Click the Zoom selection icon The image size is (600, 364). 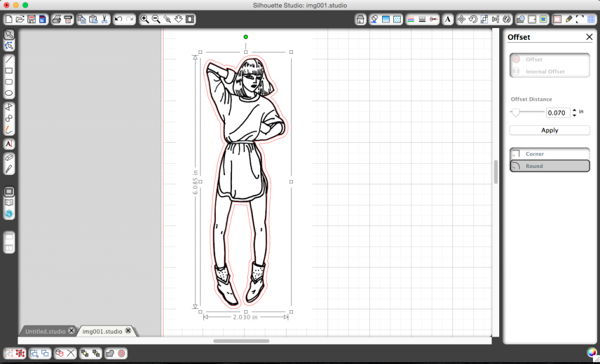[167, 19]
